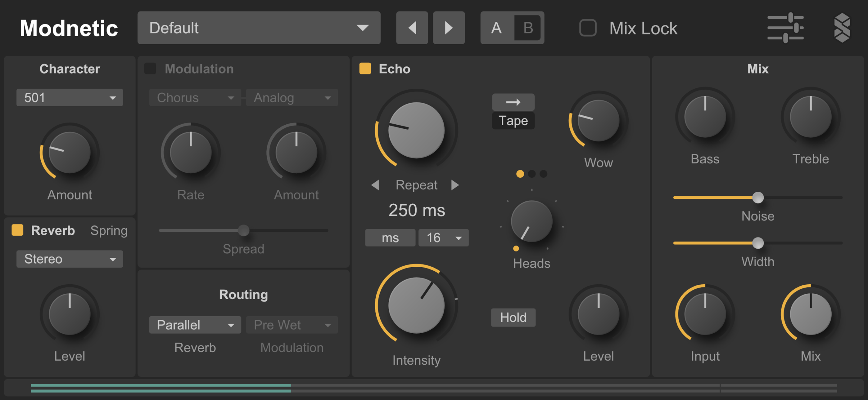Image resolution: width=868 pixels, height=400 pixels.
Task: Open the Stereo reverb mode dropdown
Action: coord(70,259)
